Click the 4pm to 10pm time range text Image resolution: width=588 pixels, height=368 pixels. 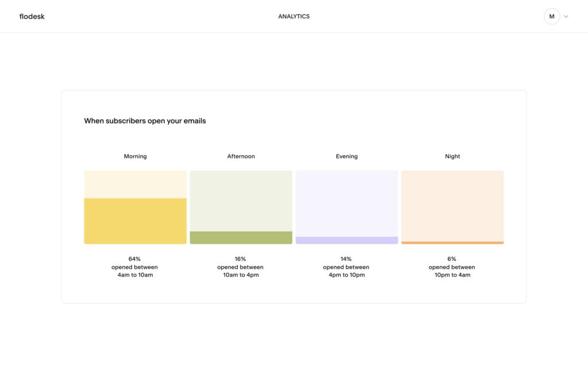coord(347,274)
